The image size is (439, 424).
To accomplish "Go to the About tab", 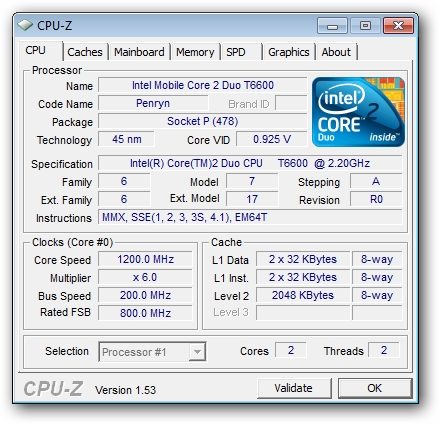I will tap(336, 52).
